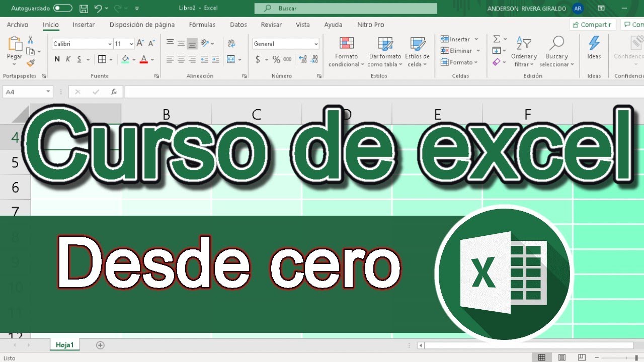644x362 pixels.
Task: Copy the selection with the Copiar icon
Action: [x=31, y=52]
